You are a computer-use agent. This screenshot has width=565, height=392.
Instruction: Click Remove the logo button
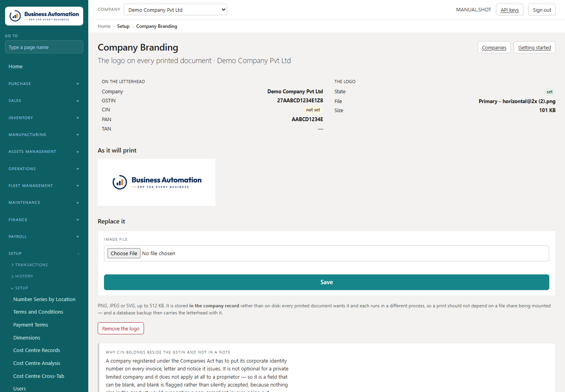pyautogui.click(x=121, y=328)
